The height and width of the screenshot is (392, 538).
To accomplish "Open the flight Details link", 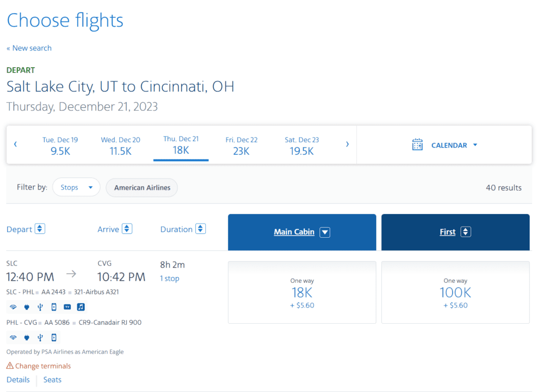I will (x=18, y=379).
